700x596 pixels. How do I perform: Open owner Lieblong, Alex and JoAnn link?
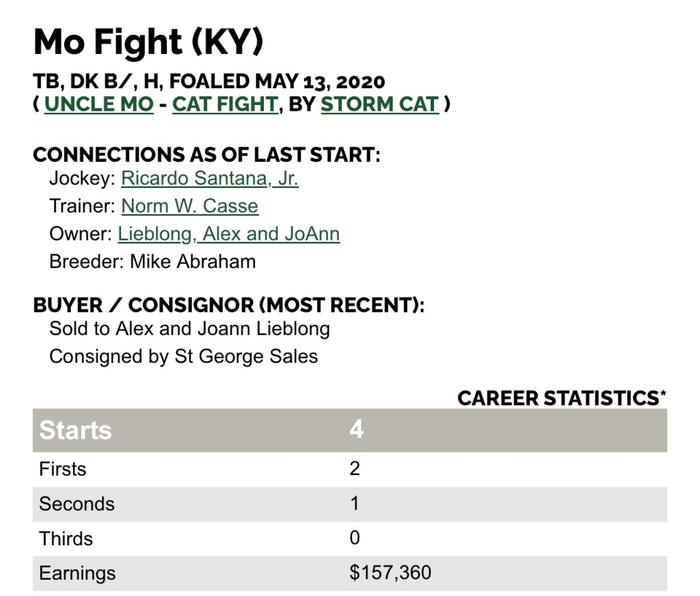(x=228, y=234)
